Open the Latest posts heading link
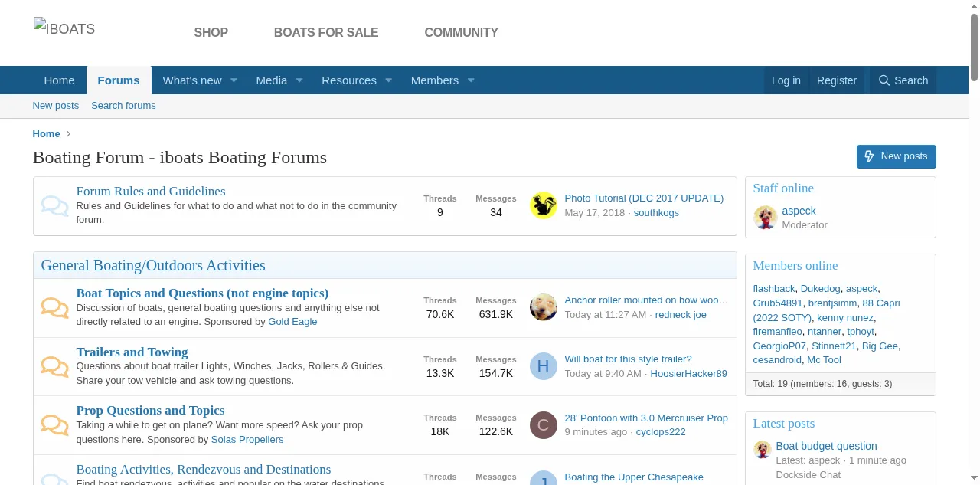Screen dimensions: 980x485 (x=784, y=424)
